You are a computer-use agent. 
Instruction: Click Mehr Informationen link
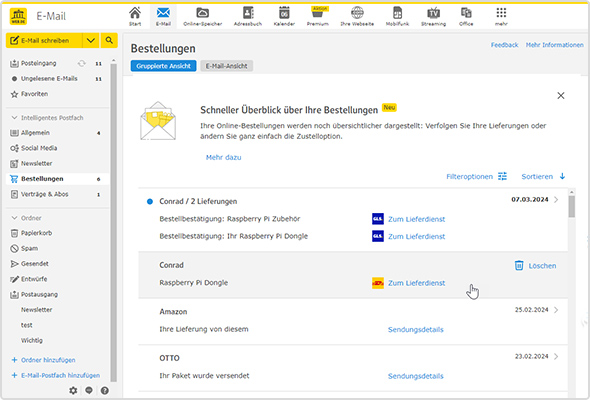click(555, 45)
